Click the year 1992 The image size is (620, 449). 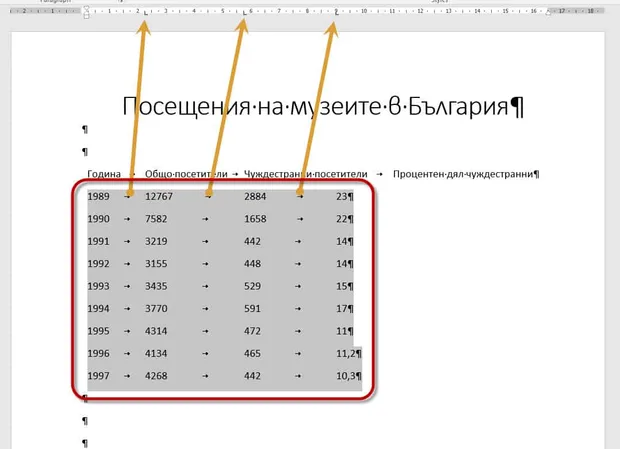[98, 264]
